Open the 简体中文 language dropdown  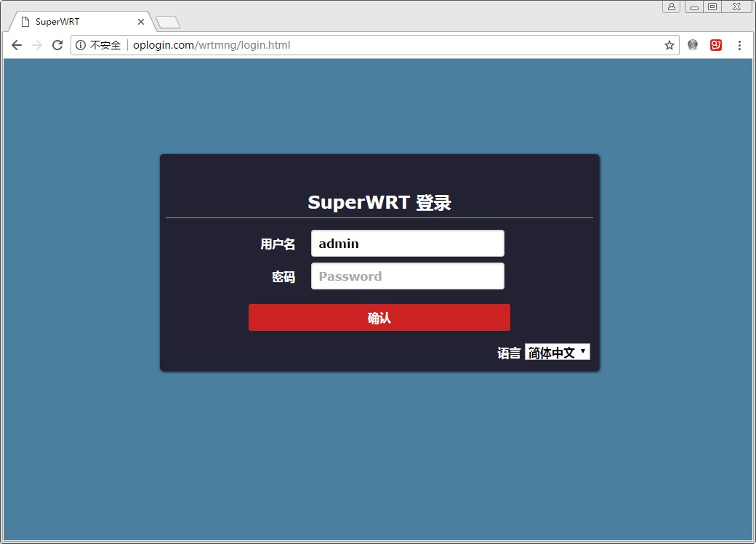558,353
